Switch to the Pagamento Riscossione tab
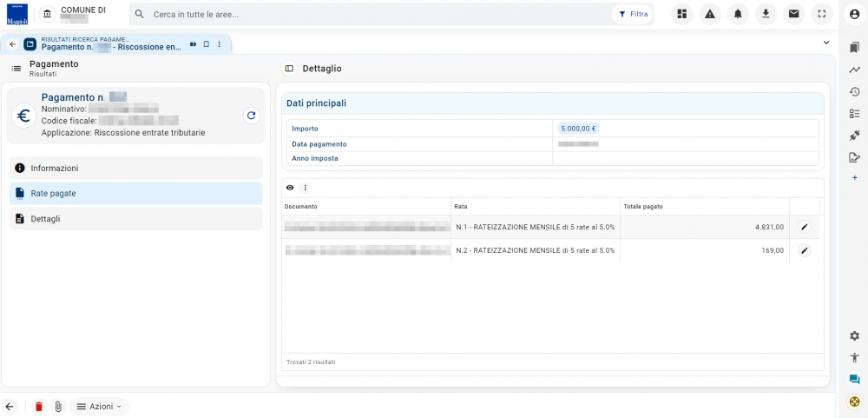The width and height of the screenshot is (868, 418). tap(111, 43)
